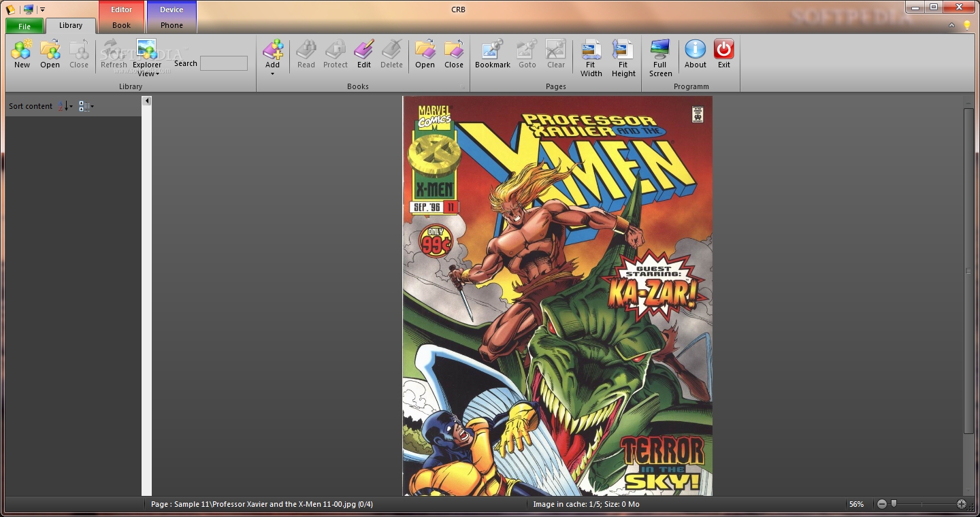This screenshot has height=517, width=980.
Task: Click the X-Men comic cover page
Action: (557, 296)
